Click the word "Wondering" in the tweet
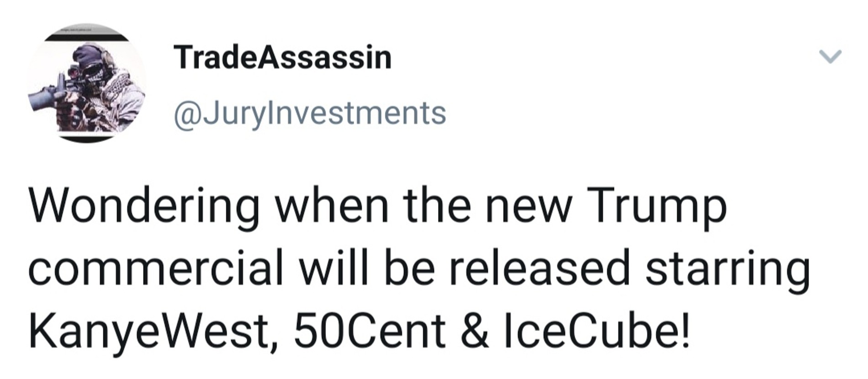This screenshot has width=868, height=379. pos(144,207)
